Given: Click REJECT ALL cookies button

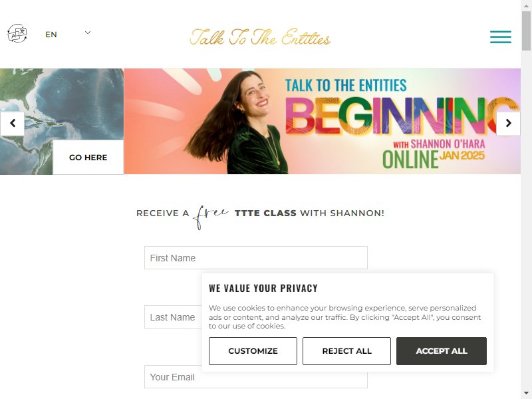Looking at the screenshot, I should (346, 351).
